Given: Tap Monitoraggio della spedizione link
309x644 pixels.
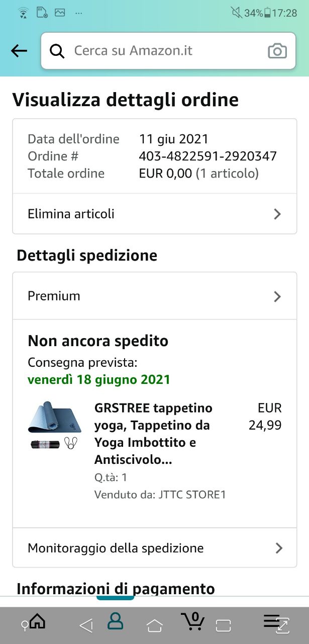Looking at the screenshot, I should (x=116, y=548).
